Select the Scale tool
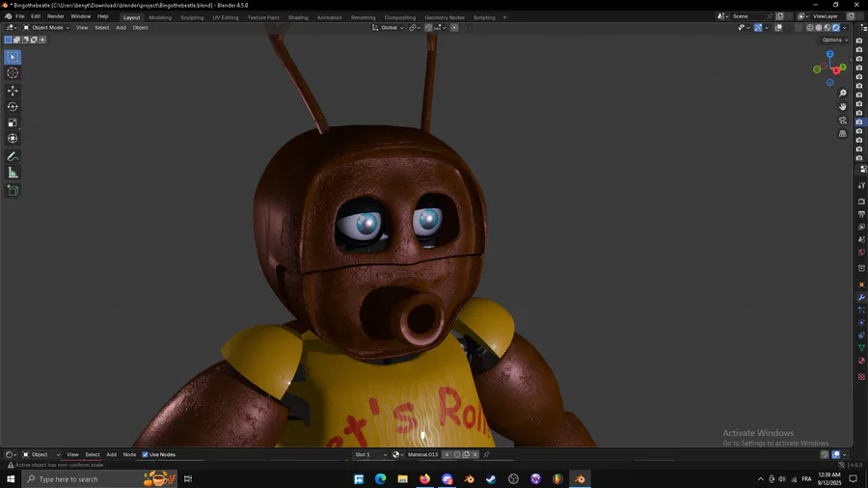Image resolution: width=868 pixels, height=488 pixels. [x=13, y=122]
